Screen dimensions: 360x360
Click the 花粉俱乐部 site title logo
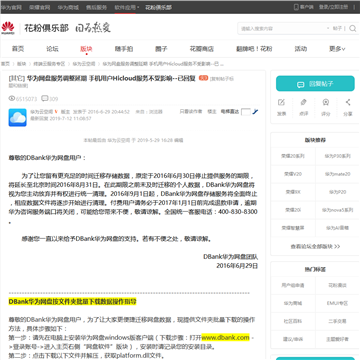[x=46, y=28]
